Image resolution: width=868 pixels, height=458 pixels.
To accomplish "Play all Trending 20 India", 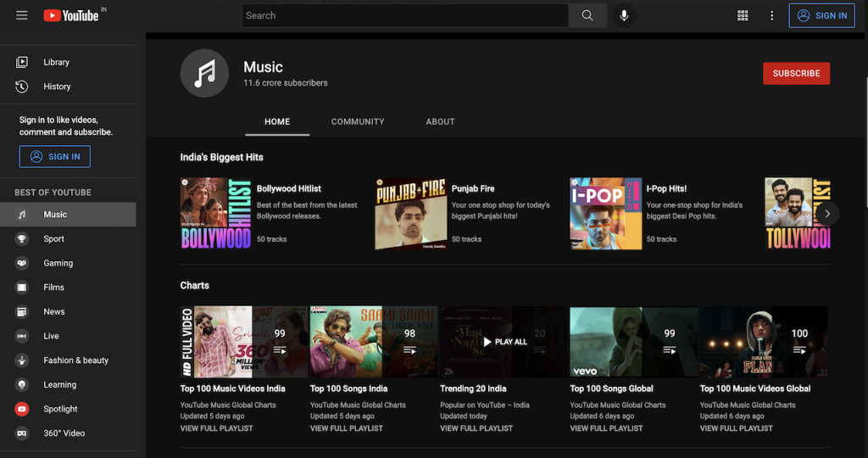I will 504,342.
